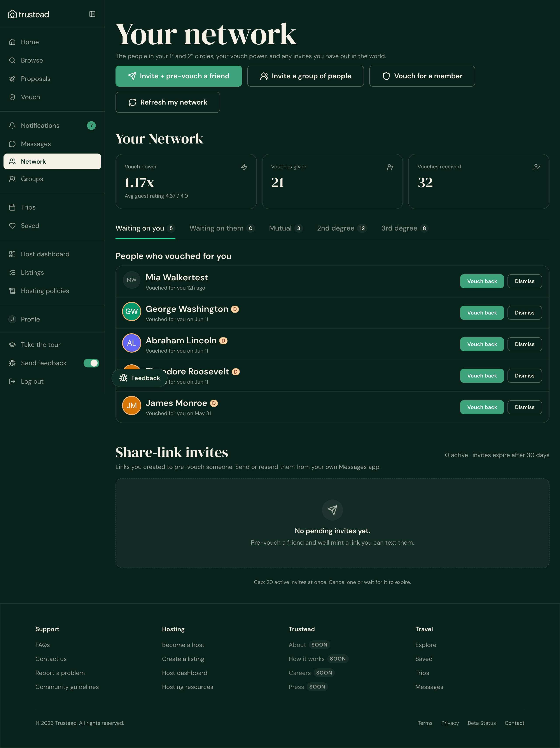The width and height of the screenshot is (560, 748).
Task: Click Abraham Lincoln AL avatar
Action: click(x=131, y=343)
